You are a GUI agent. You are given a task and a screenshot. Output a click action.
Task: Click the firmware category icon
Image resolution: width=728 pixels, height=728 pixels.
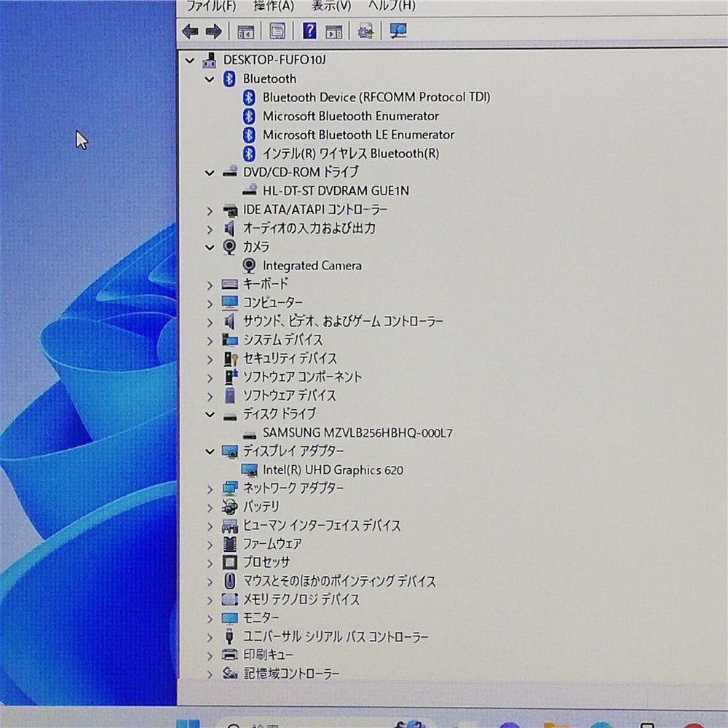pyautogui.click(x=230, y=544)
